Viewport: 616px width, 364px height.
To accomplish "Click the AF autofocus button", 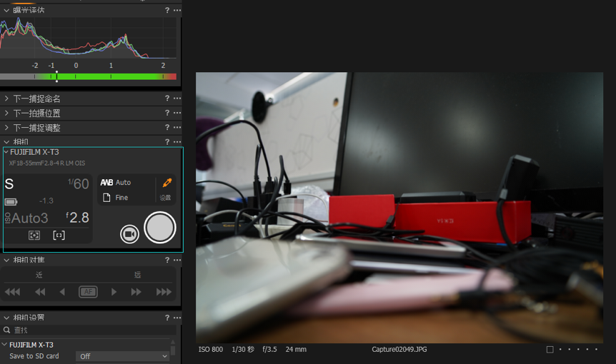I will pyautogui.click(x=88, y=292).
